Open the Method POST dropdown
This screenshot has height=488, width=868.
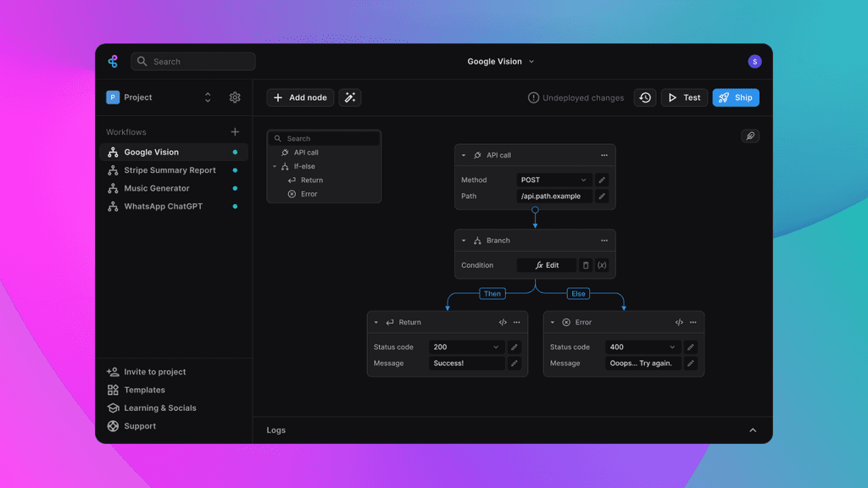[x=553, y=180]
